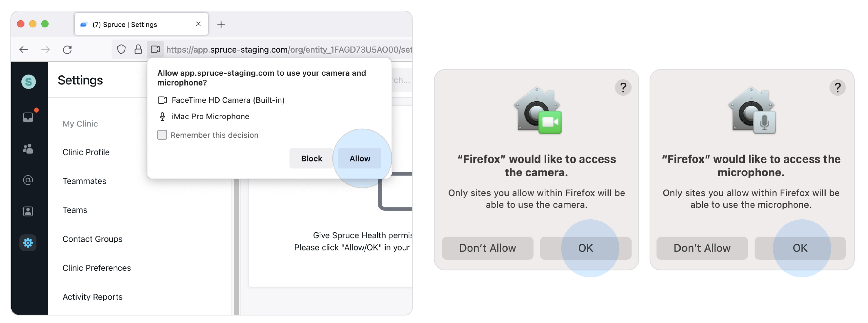Check the 'Remember this decision' checkbox

coord(162,135)
